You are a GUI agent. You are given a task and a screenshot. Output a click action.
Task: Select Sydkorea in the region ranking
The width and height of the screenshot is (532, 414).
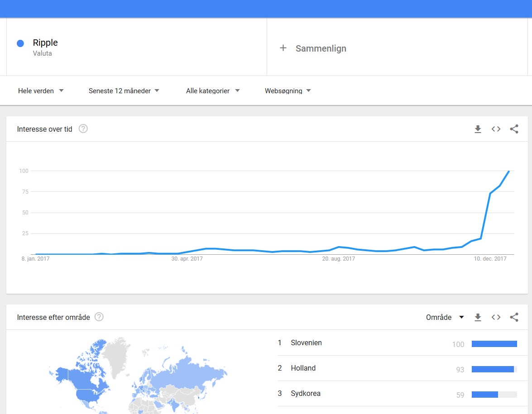coord(306,394)
